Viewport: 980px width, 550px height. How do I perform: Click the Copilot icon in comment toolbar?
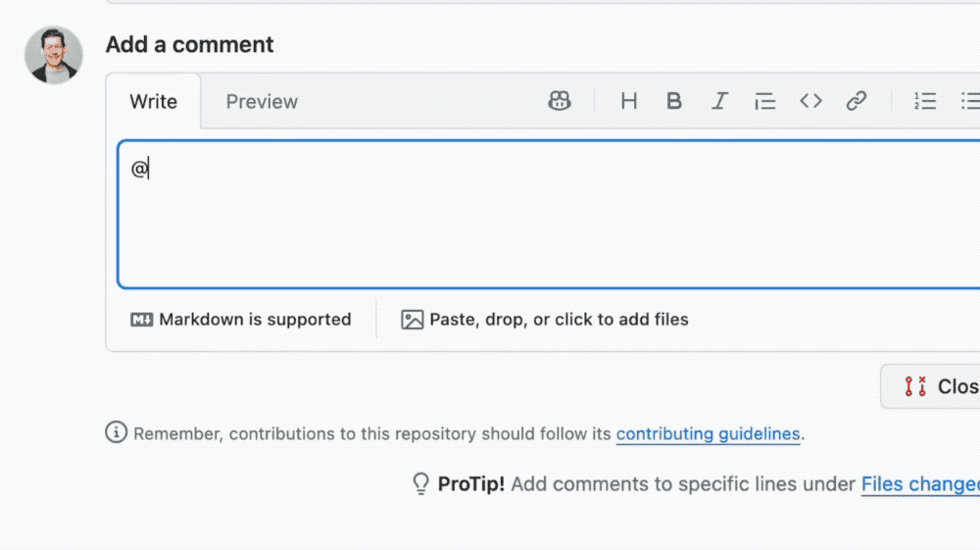pos(560,101)
